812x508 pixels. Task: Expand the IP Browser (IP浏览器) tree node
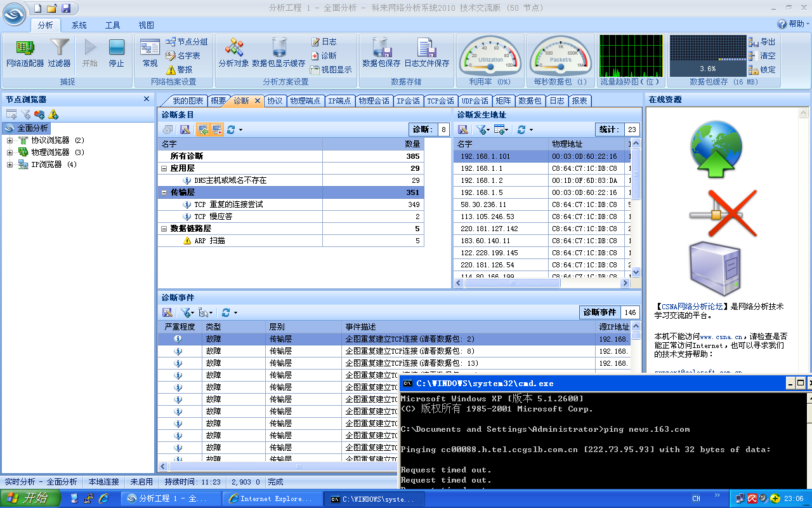point(10,164)
